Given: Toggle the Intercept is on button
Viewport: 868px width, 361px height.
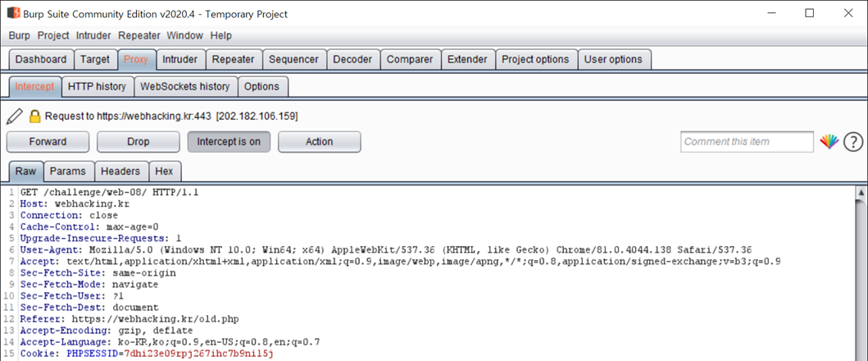Looking at the screenshot, I should tap(229, 142).
